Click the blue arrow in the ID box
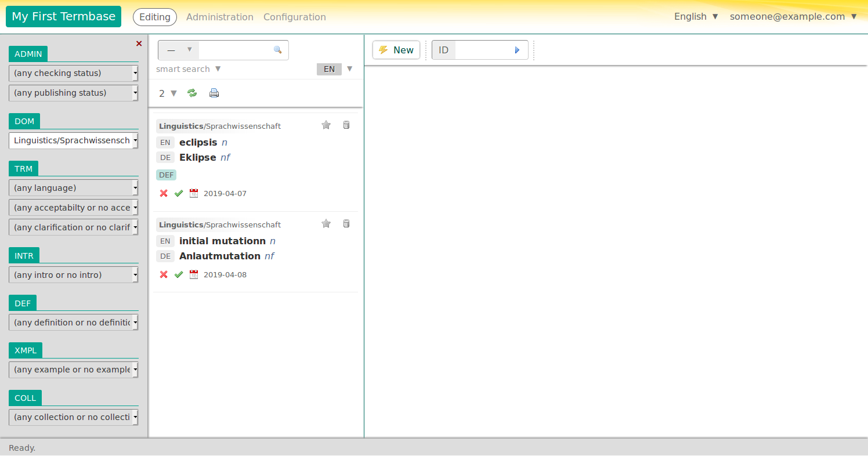This screenshot has width=868, height=456. point(517,50)
